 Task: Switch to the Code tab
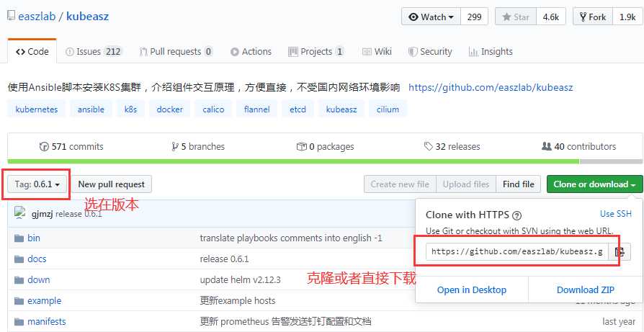[x=32, y=52]
